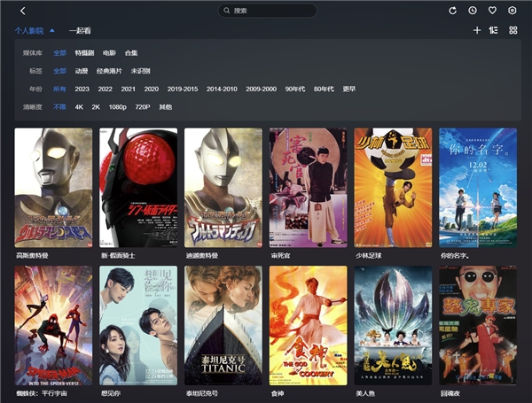
Task: Click the 少林足球 title text
Action: pyautogui.click(x=369, y=256)
